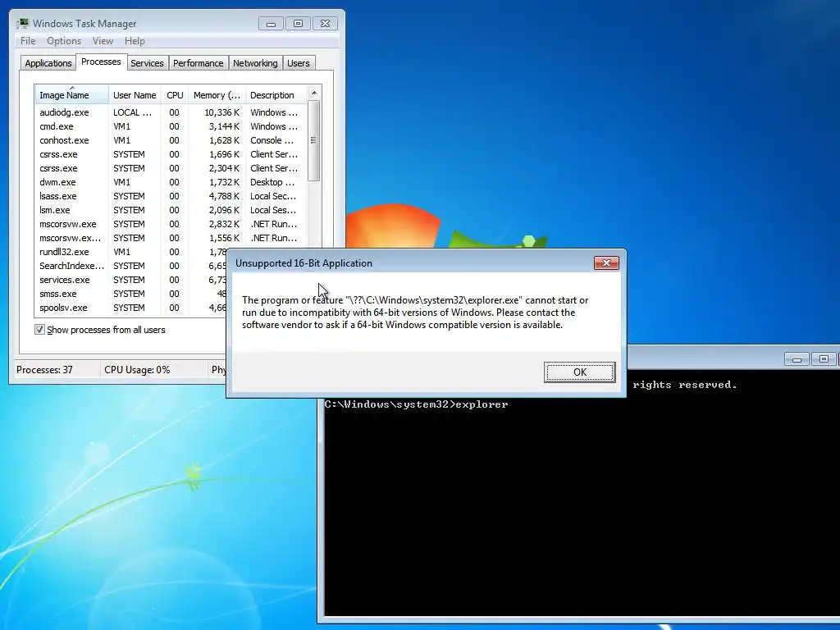This screenshot has width=840, height=630.
Task: Select the Processes tab
Action: (x=101, y=62)
